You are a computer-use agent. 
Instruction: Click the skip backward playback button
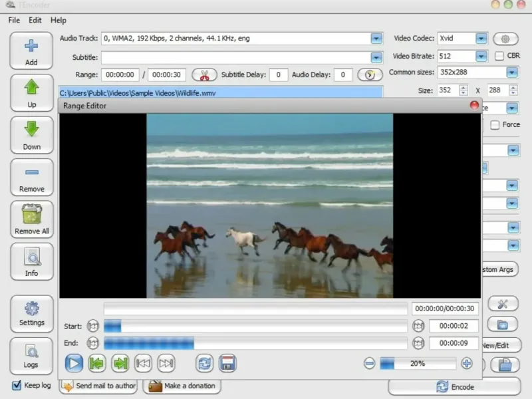tap(143, 363)
